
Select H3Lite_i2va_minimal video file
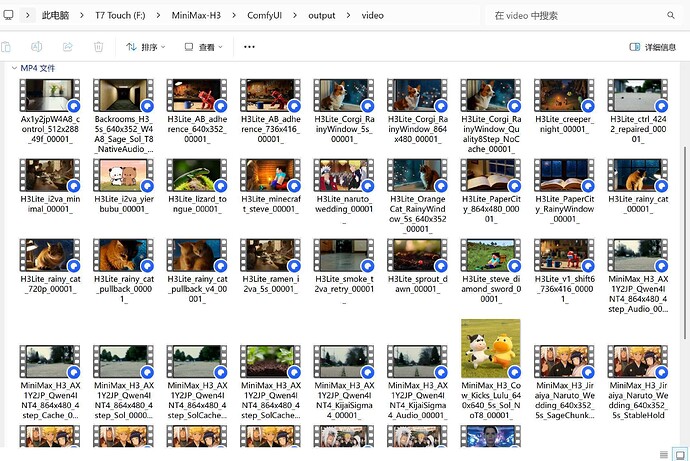pos(50,186)
